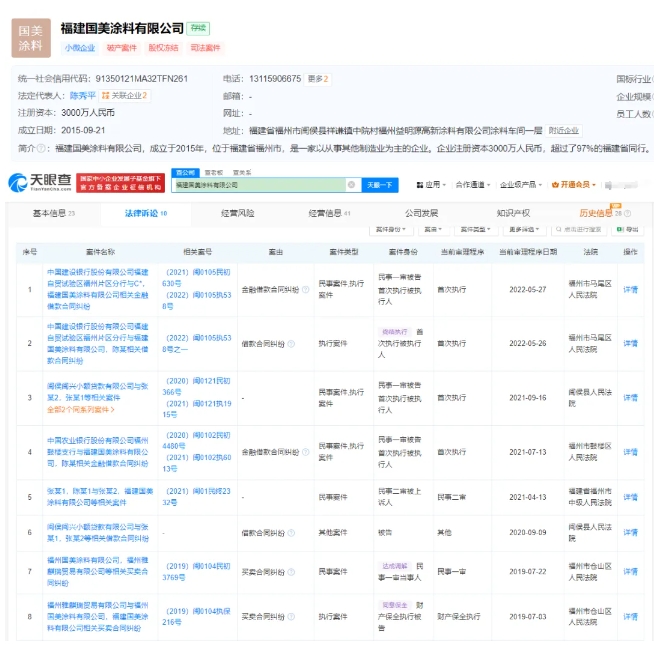
Task: Click the 导出 export icon button
Action: click(635, 229)
